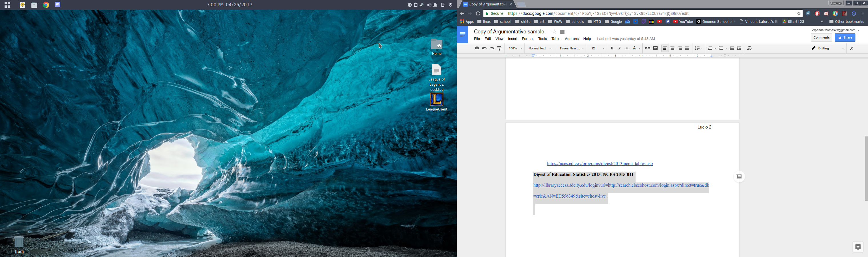Open Other bookmarks folder
Screen dimensions: 868x257
tap(846, 21)
